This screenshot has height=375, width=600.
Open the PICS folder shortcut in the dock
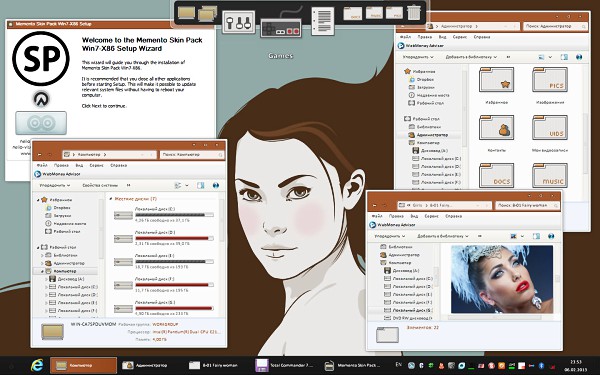pos(394,13)
